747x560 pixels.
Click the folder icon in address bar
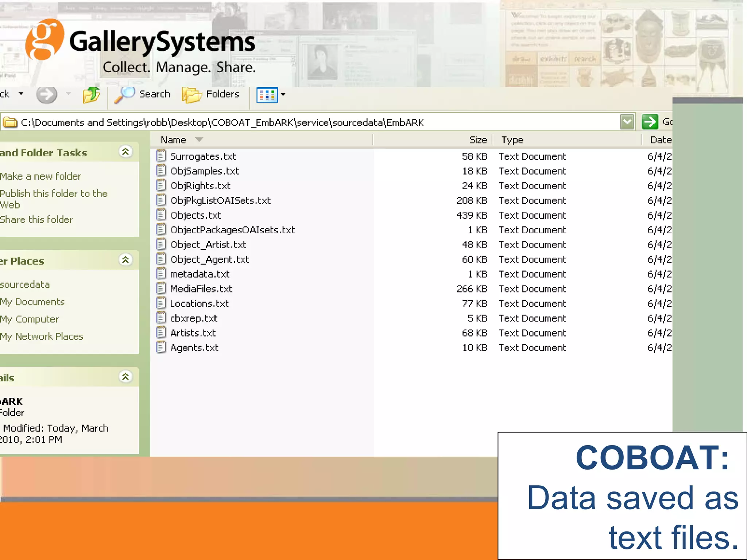[x=10, y=122]
